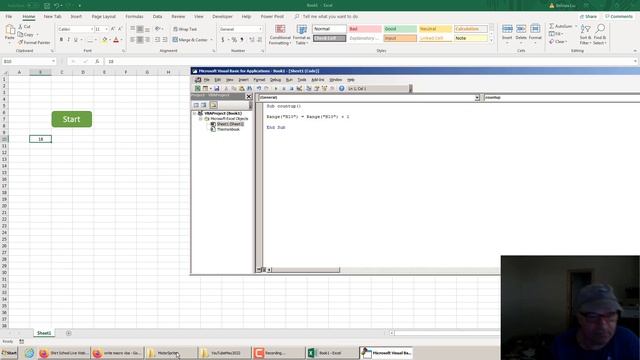
Task: Click the Percent Style icon
Action: (234, 40)
